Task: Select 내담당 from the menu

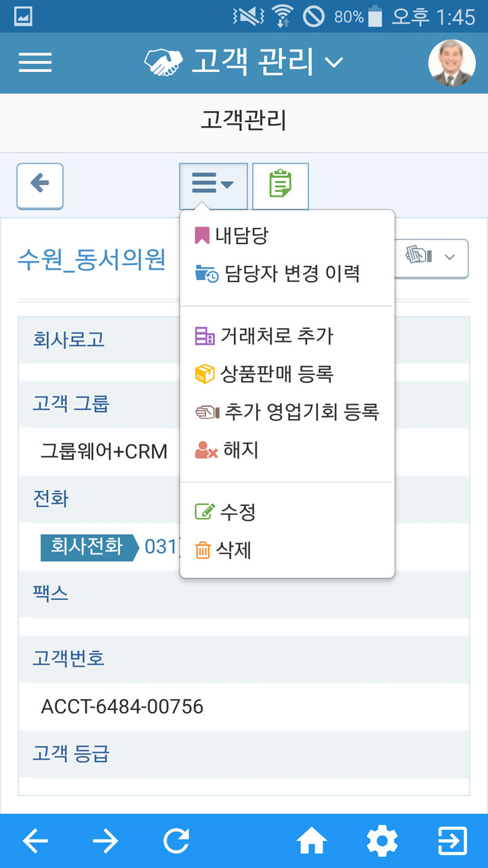Action: (x=232, y=235)
